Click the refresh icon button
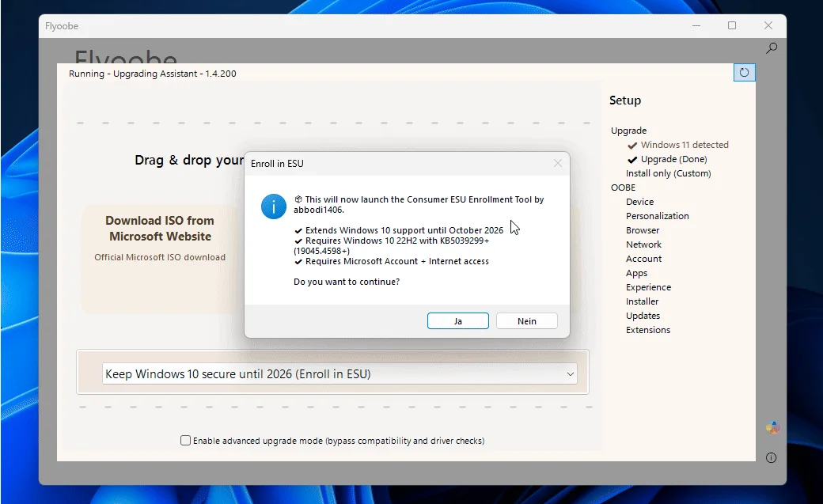Viewport: 823px width, 504px height. click(x=745, y=73)
